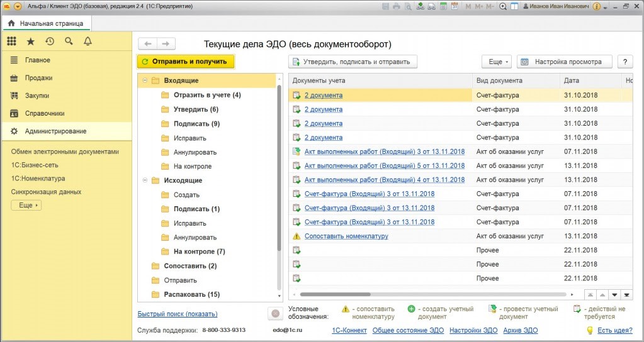Collapse the Исходящие folder tree node

(144, 180)
